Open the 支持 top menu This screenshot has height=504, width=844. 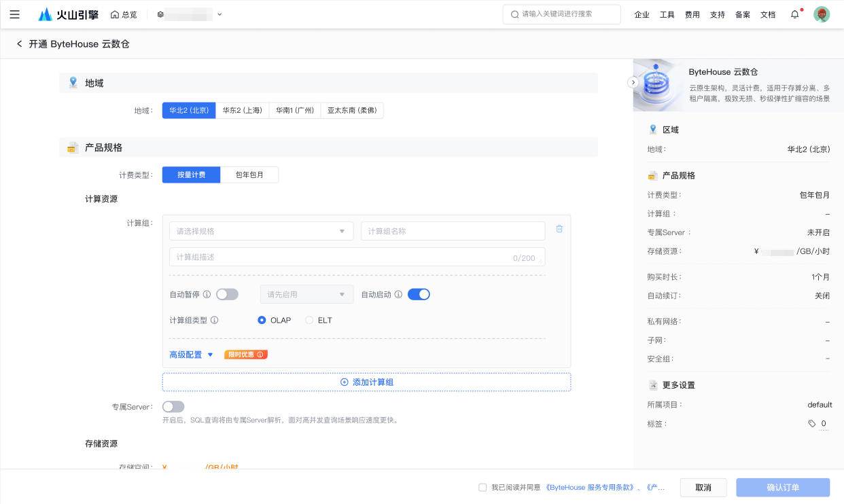tap(717, 14)
